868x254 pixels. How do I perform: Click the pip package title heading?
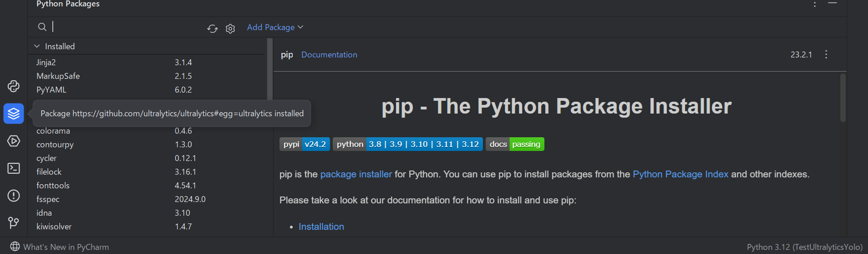tap(287, 55)
